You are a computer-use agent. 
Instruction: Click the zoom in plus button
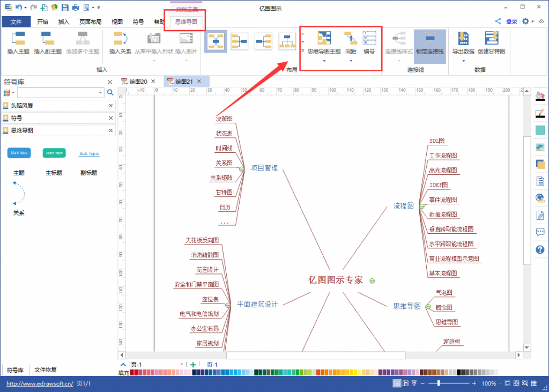click(x=474, y=383)
